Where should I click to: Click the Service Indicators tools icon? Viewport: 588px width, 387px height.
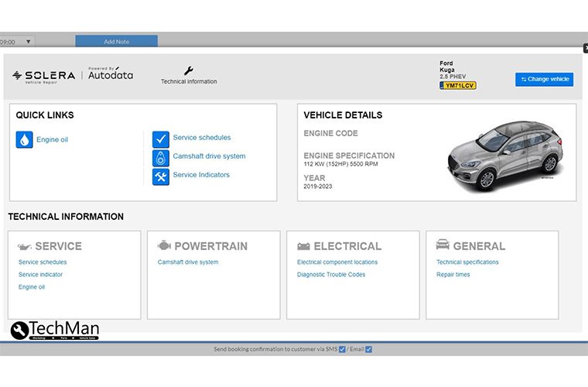[161, 176]
